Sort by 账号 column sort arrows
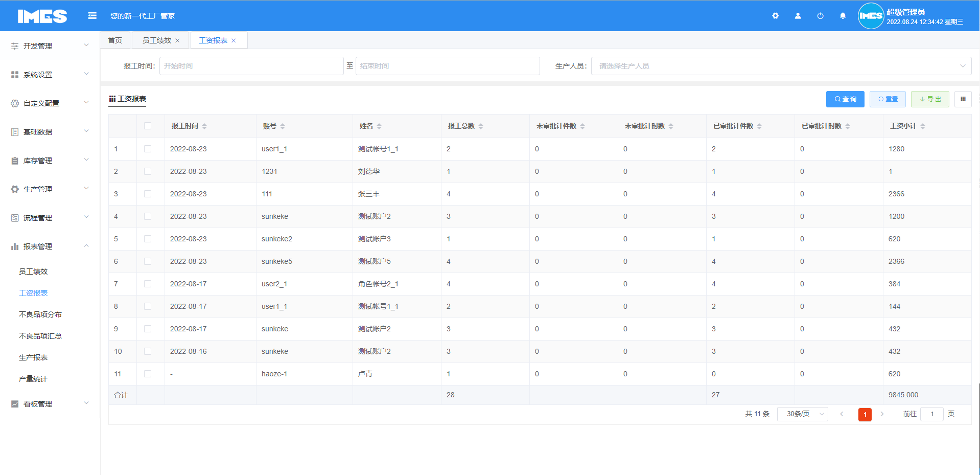 283,126
